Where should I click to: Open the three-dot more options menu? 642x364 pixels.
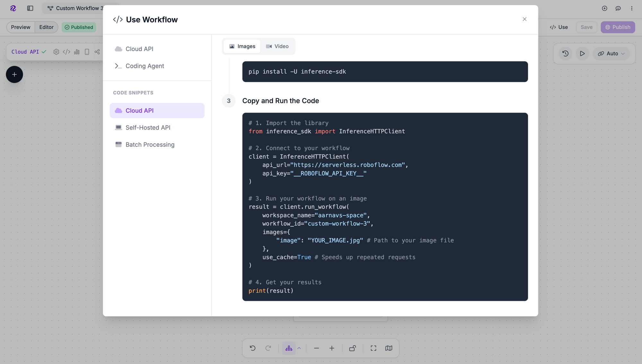(632, 8)
